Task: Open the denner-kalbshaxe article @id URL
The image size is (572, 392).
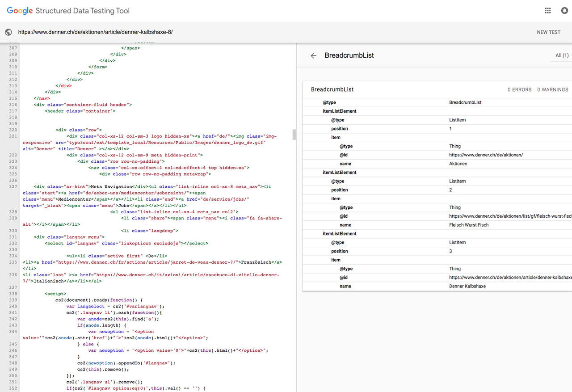Action: [510, 278]
